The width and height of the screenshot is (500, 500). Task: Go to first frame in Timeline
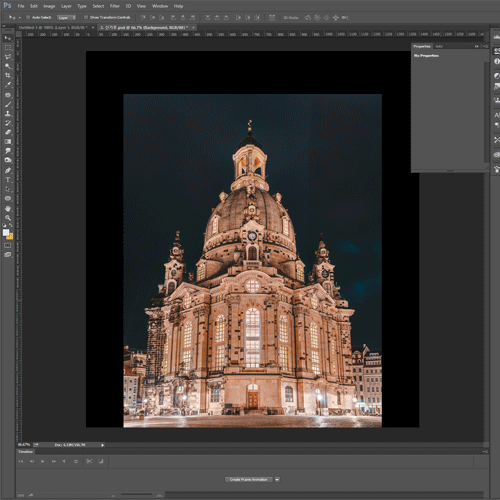point(21,461)
